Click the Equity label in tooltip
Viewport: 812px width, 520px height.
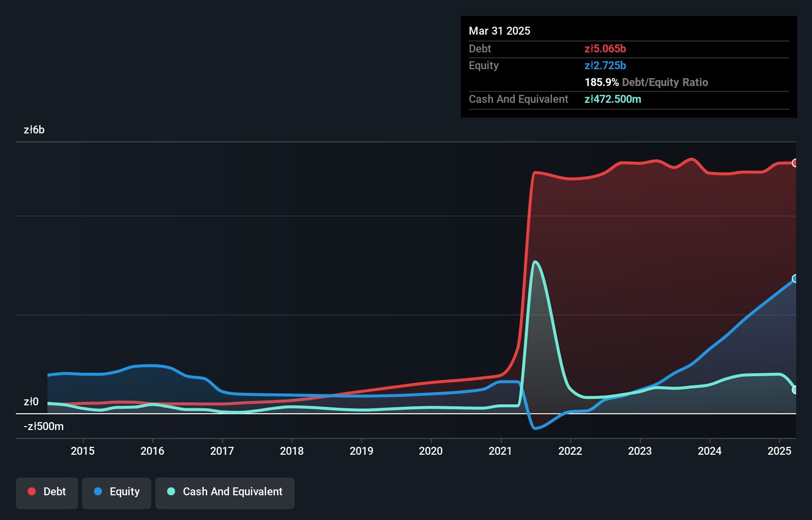(x=484, y=65)
